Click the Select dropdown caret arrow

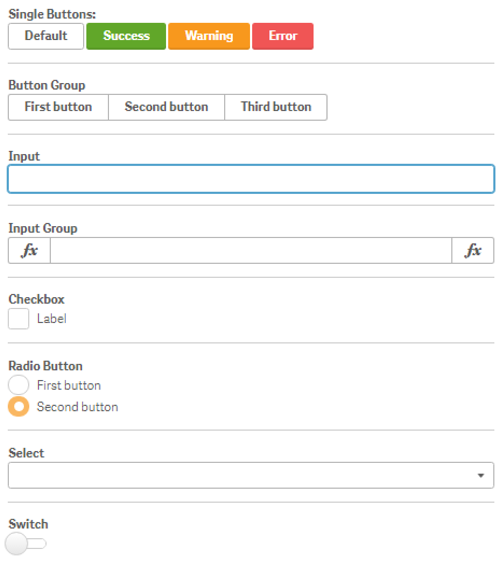coord(481,476)
